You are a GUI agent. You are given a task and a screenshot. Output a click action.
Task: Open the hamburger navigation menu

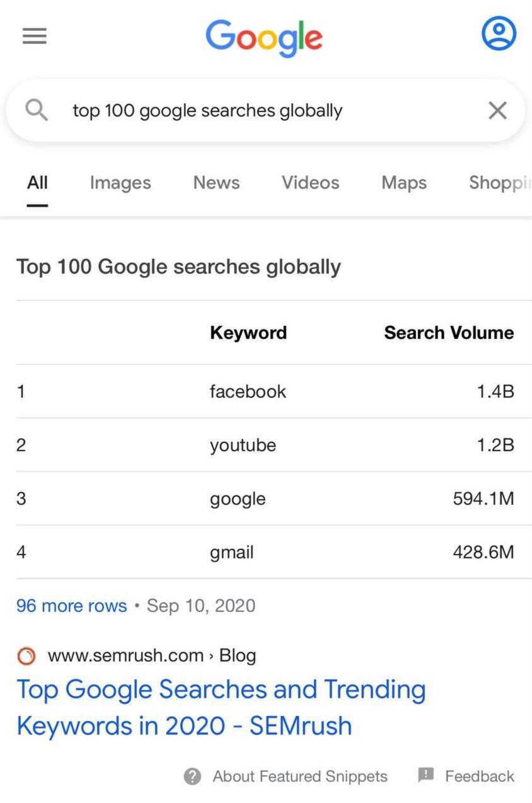click(35, 36)
